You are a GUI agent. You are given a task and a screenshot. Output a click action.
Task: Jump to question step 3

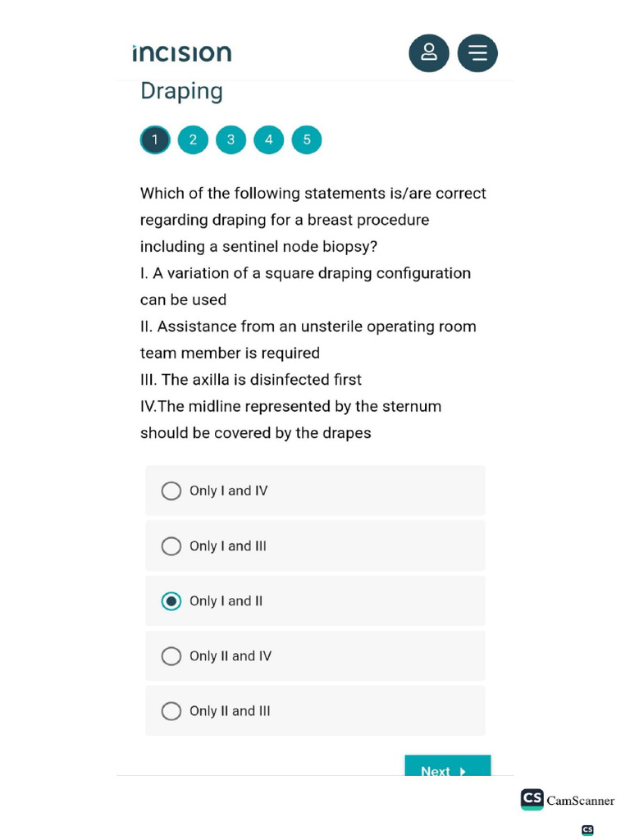tap(231, 140)
